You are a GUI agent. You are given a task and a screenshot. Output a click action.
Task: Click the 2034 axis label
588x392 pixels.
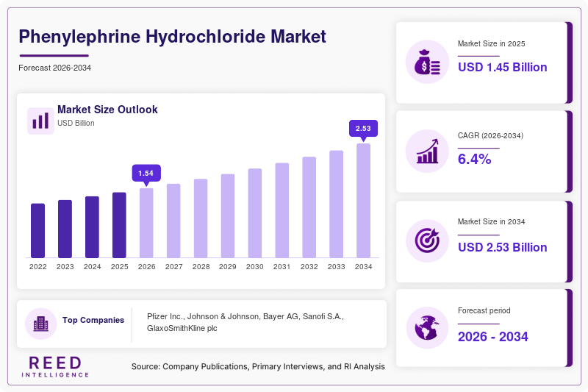[x=363, y=267]
